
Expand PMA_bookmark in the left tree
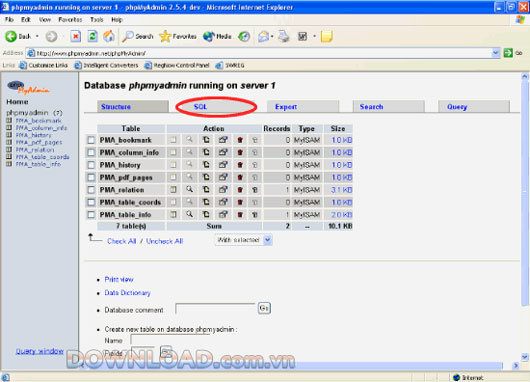tap(9, 120)
